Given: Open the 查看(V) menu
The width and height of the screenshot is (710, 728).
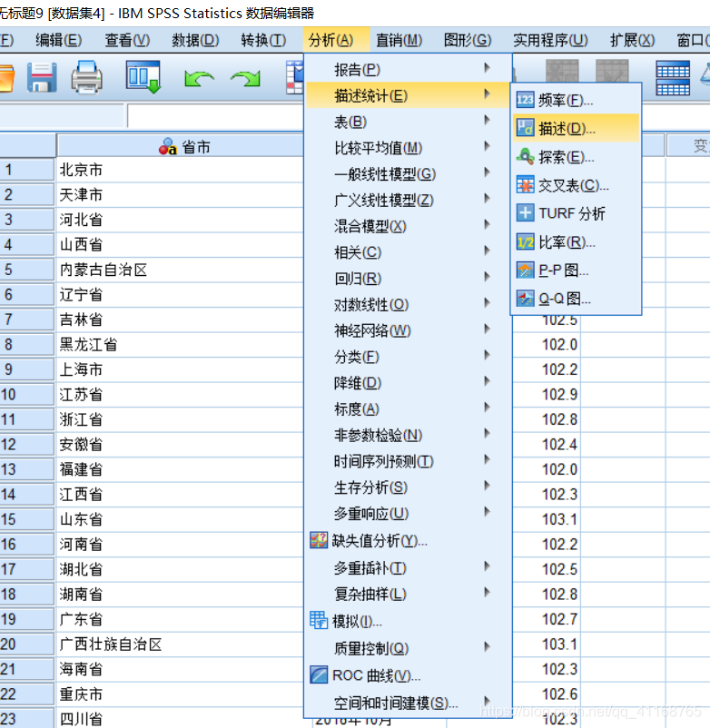Looking at the screenshot, I should pos(127,40).
